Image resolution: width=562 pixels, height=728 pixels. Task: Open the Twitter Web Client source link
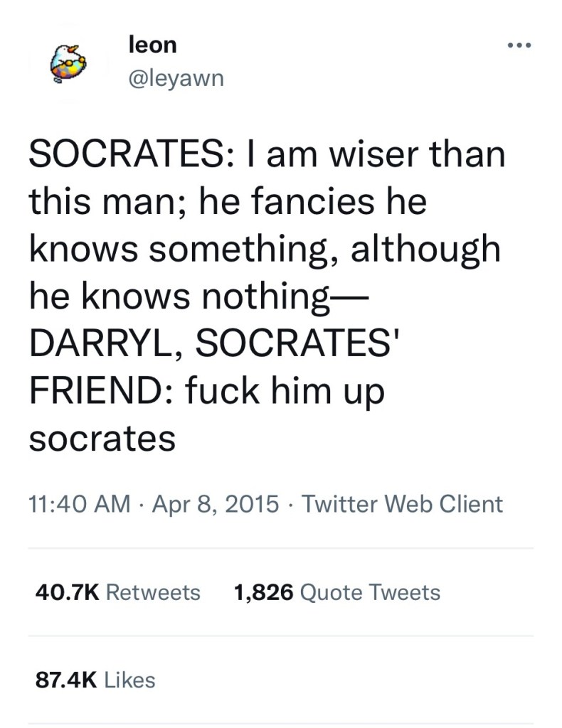(x=403, y=504)
